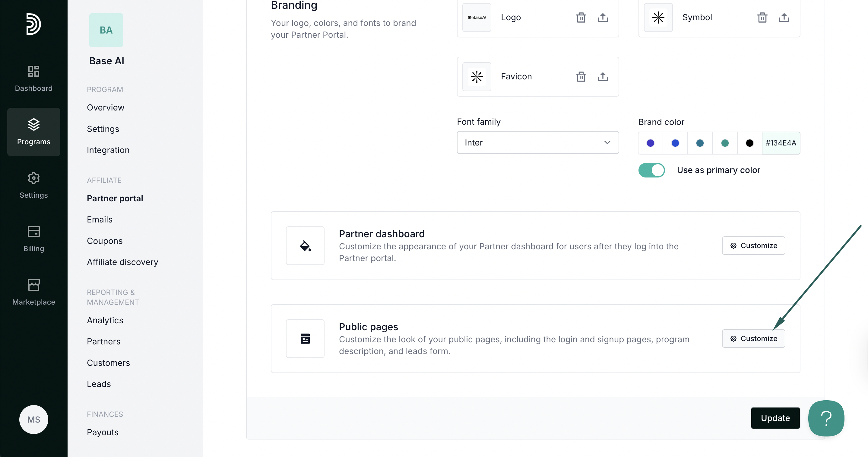This screenshot has width=868, height=457.
Task: Upload a new Favicon image
Action: tap(603, 77)
